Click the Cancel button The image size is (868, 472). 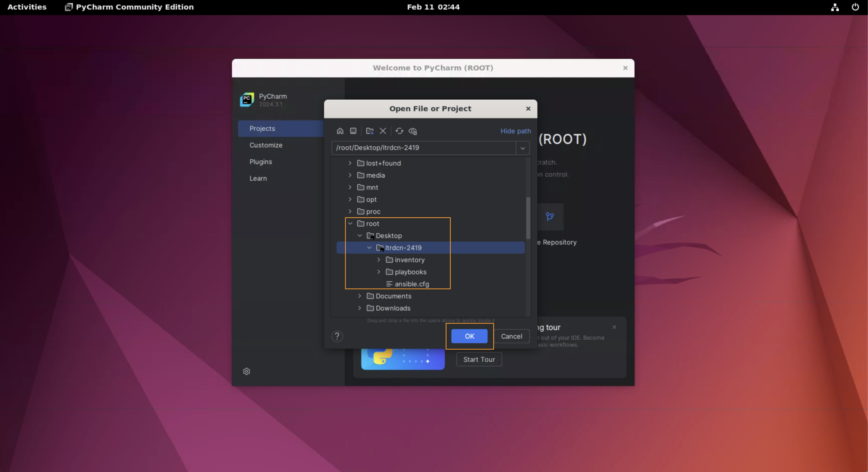click(x=511, y=336)
